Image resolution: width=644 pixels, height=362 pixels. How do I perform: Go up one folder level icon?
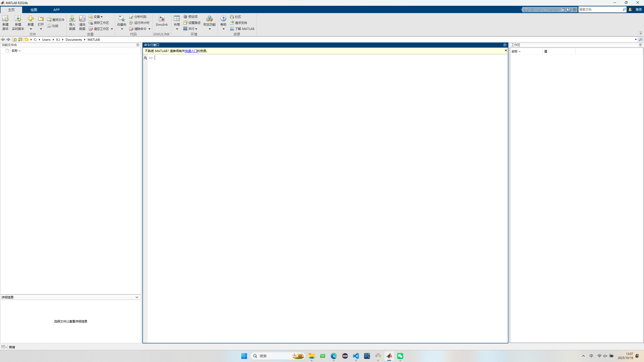tap(14, 39)
